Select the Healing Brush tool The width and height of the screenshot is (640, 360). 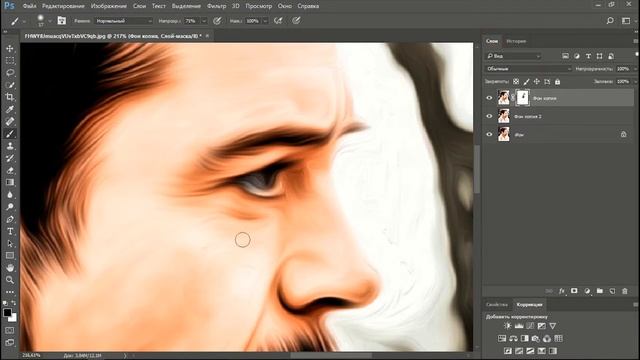[x=10, y=122]
